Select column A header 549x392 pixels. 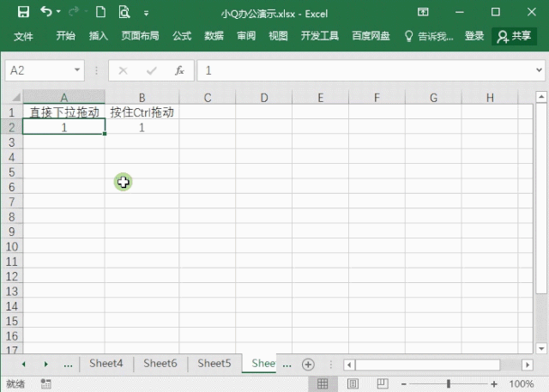64,97
